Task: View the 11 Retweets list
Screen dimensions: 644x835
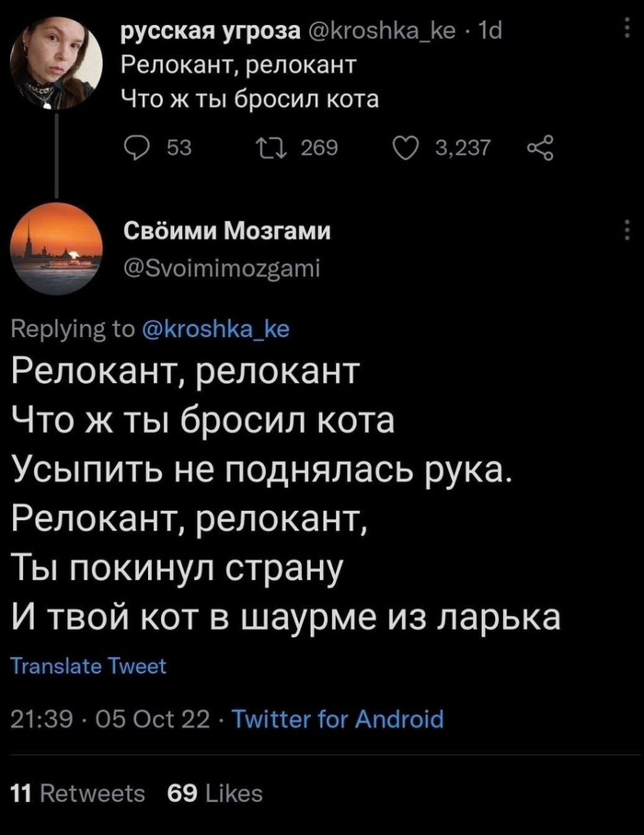Action: [76, 793]
